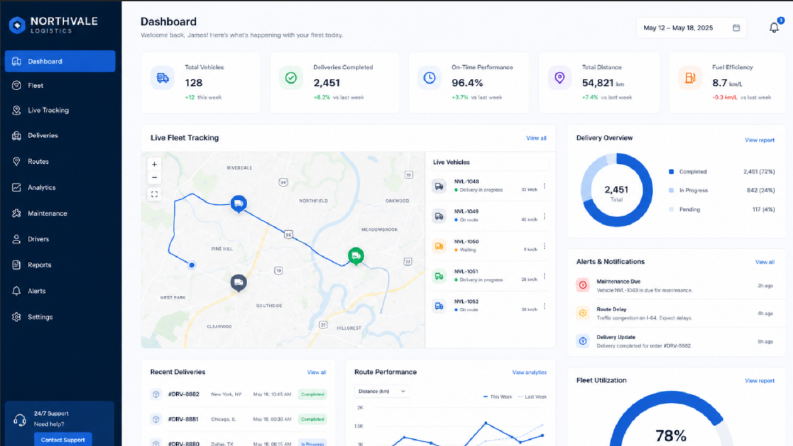793x446 pixels.
Task: Open options menu for NVL-1048
Action: 544,186
